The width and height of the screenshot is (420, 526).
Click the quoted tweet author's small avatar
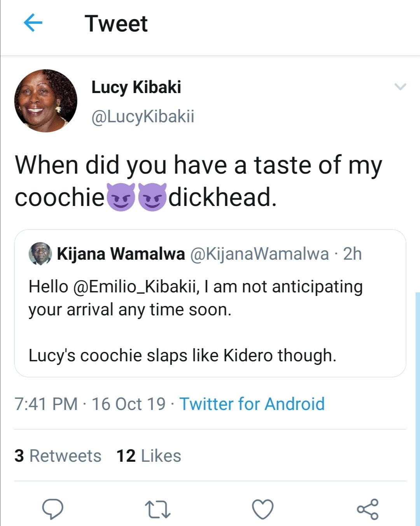click(x=40, y=253)
